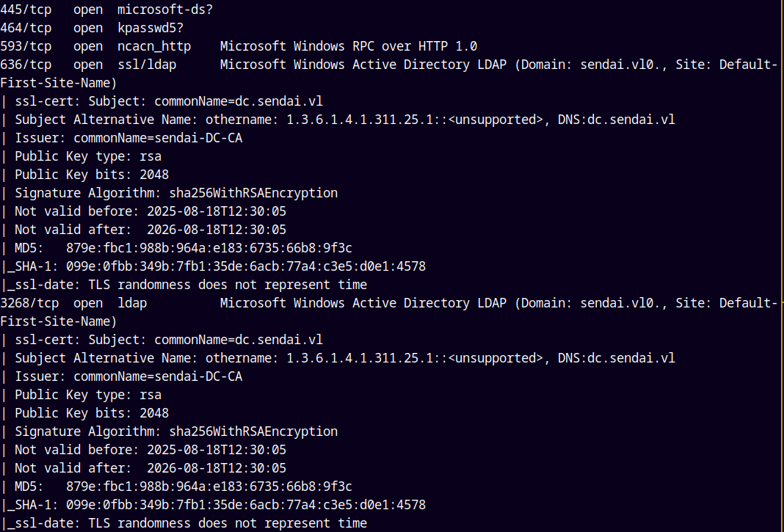Click the 3268/tcp port number
784x532 pixels.
pos(29,303)
